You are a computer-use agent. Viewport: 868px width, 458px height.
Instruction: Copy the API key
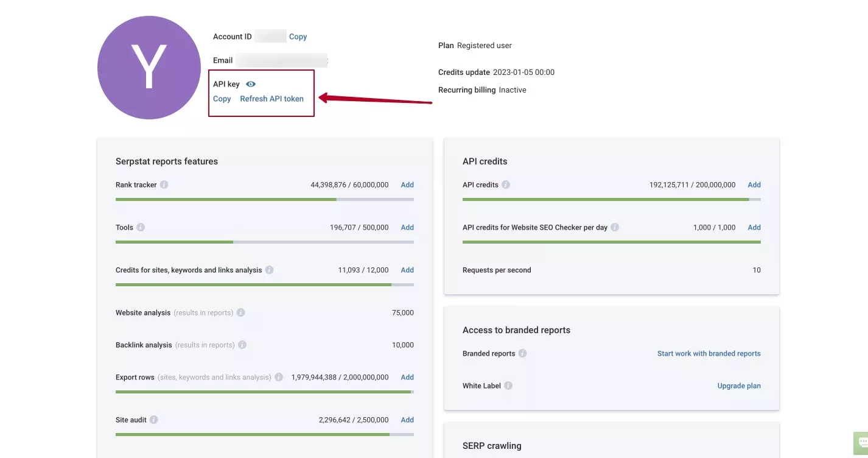[222, 99]
